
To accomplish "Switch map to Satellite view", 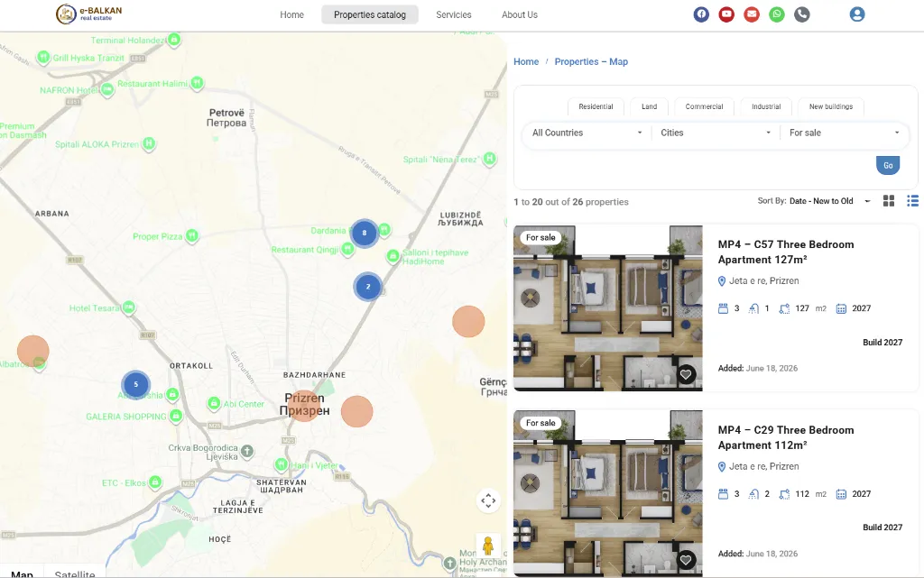I will [74, 573].
